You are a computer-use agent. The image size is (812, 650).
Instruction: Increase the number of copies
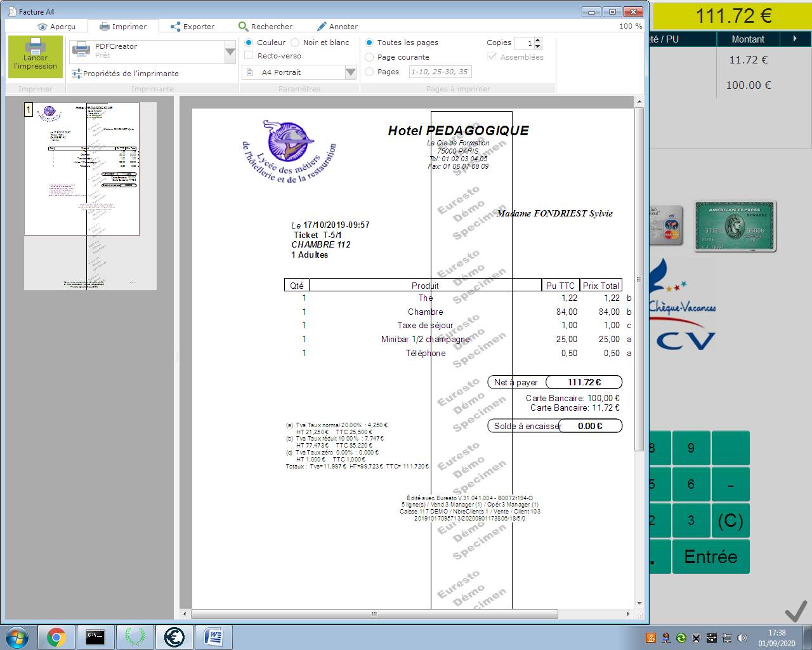[538, 40]
